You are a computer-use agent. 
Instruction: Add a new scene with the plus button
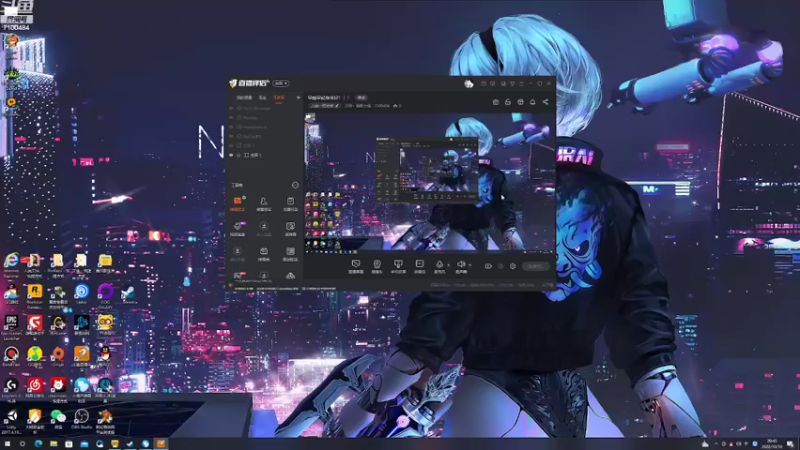(298, 97)
